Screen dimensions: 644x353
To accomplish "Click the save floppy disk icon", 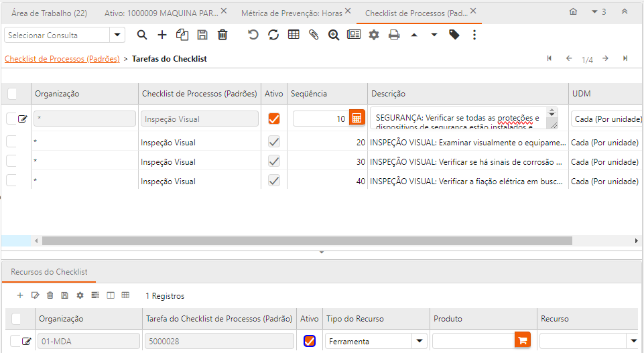I will [202, 35].
